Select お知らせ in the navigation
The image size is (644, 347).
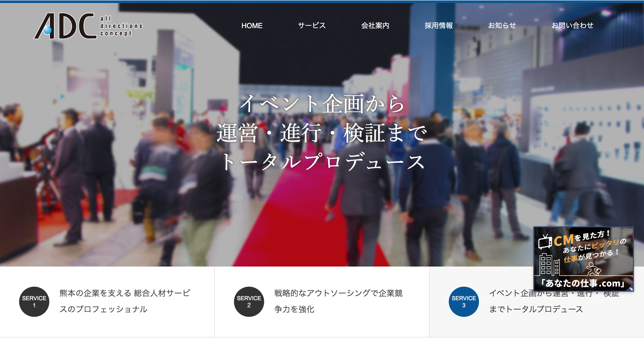(x=502, y=26)
